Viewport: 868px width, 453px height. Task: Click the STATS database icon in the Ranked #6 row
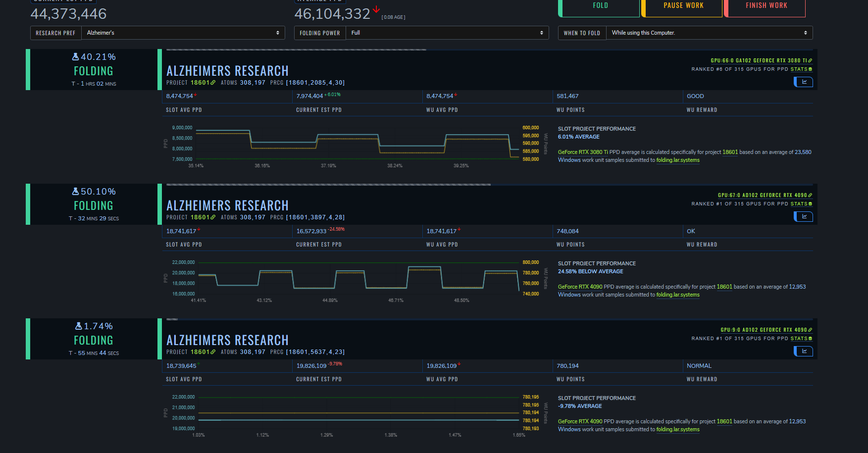coord(810,69)
